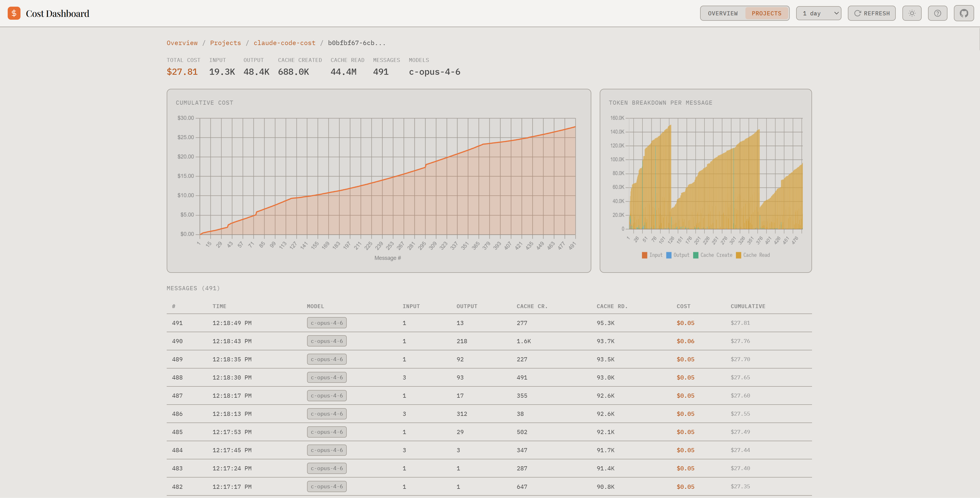Open the Overview breadcrumb link

(x=182, y=43)
